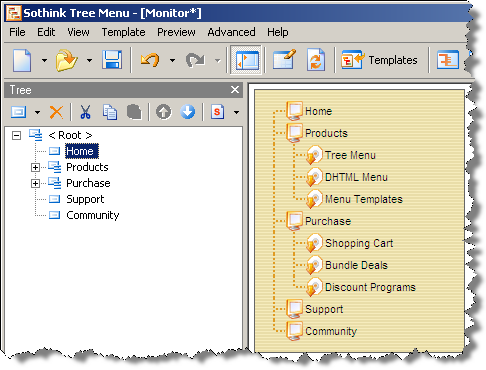Delete selected node with orange X
The image size is (486, 370).
click(56, 112)
